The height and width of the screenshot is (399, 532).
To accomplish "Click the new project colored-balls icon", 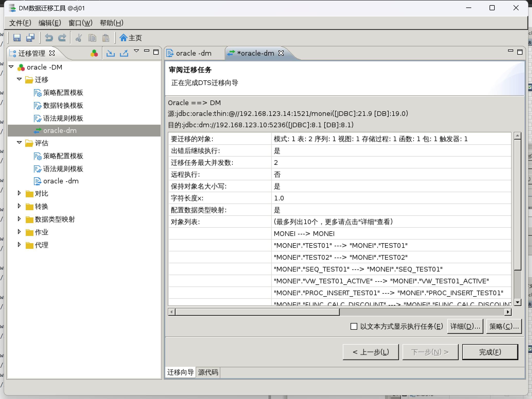I will 94,53.
